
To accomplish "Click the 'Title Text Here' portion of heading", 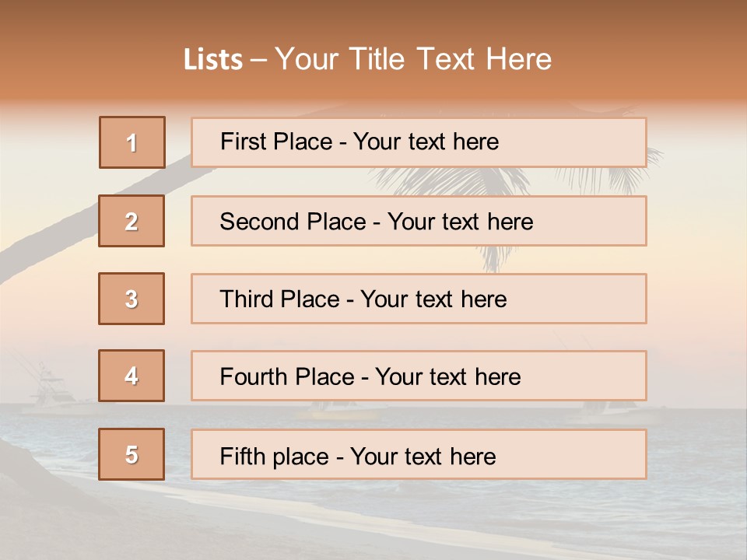I will (451, 59).
